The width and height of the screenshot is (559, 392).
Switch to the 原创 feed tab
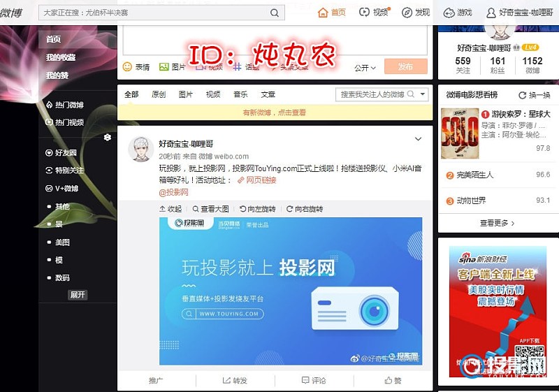pyautogui.click(x=159, y=94)
